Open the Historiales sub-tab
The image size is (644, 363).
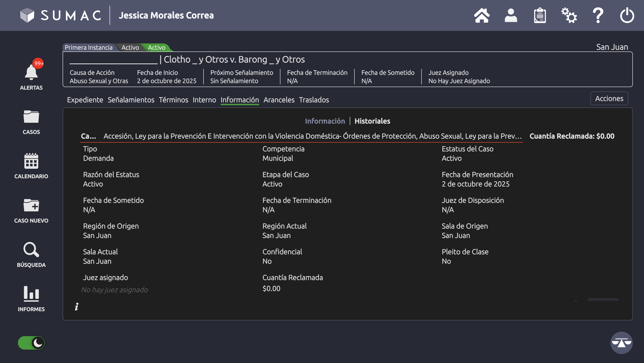pyautogui.click(x=372, y=121)
